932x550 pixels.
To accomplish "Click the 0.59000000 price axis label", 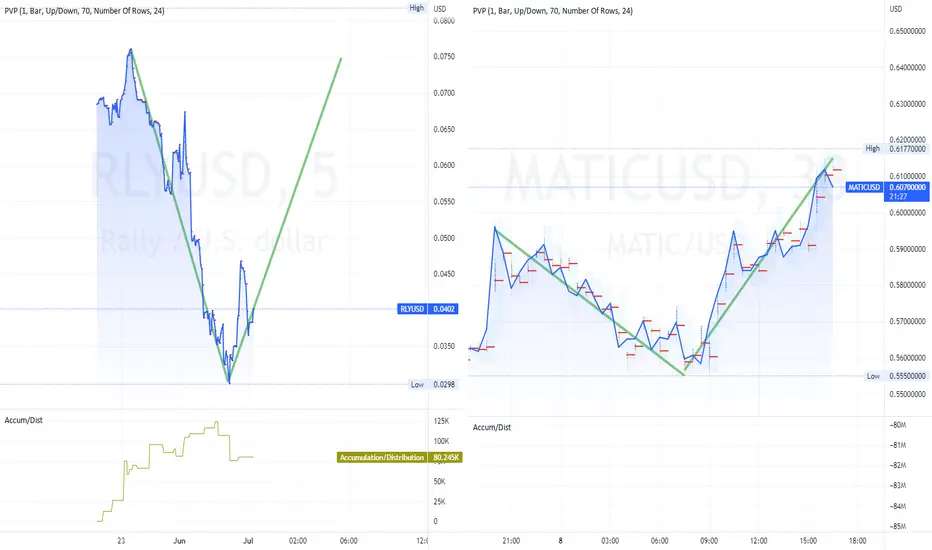I will [908, 249].
